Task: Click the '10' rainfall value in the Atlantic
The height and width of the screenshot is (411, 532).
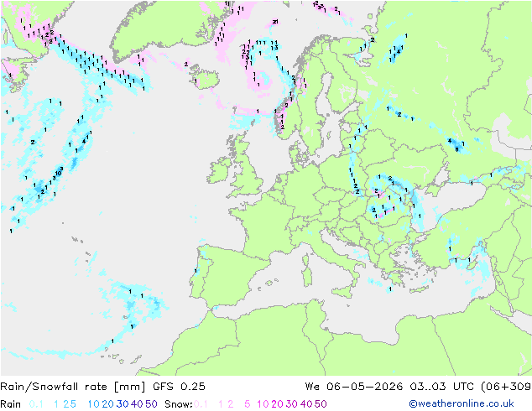Action: tap(59, 174)
